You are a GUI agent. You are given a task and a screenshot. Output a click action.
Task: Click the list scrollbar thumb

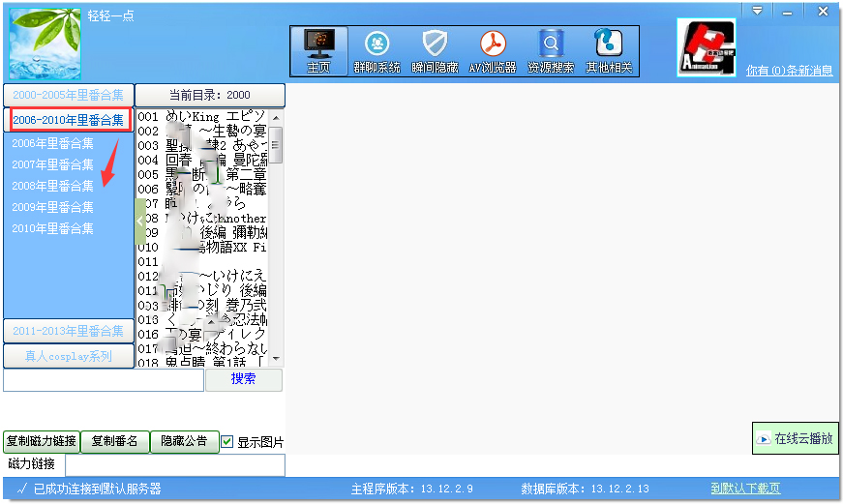pos(276,144)
